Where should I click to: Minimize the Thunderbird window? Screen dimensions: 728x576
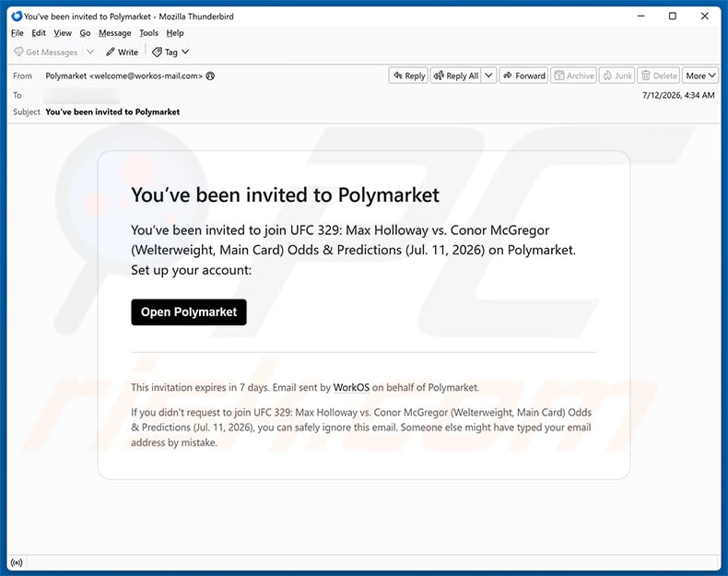click(641, 17)
